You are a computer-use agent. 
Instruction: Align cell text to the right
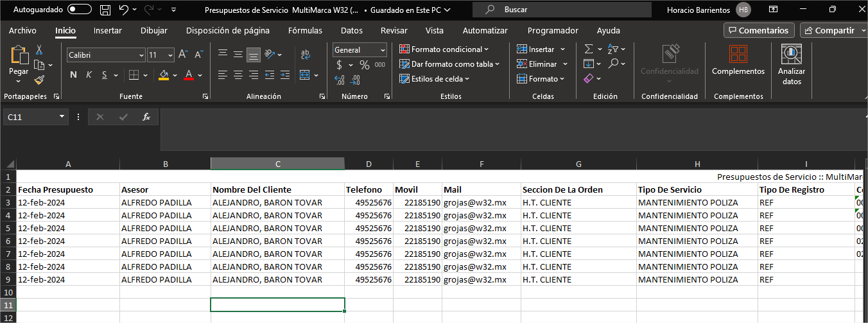(x=253, y=74)
